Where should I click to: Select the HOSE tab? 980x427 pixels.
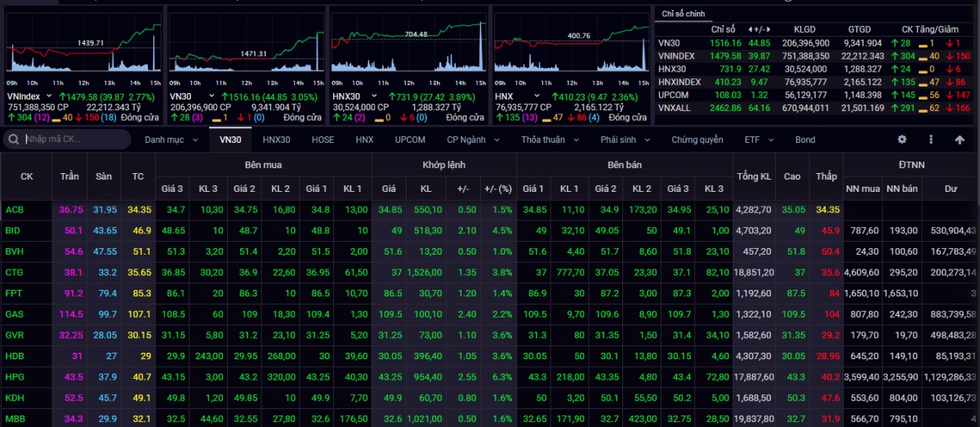[323, 140]
